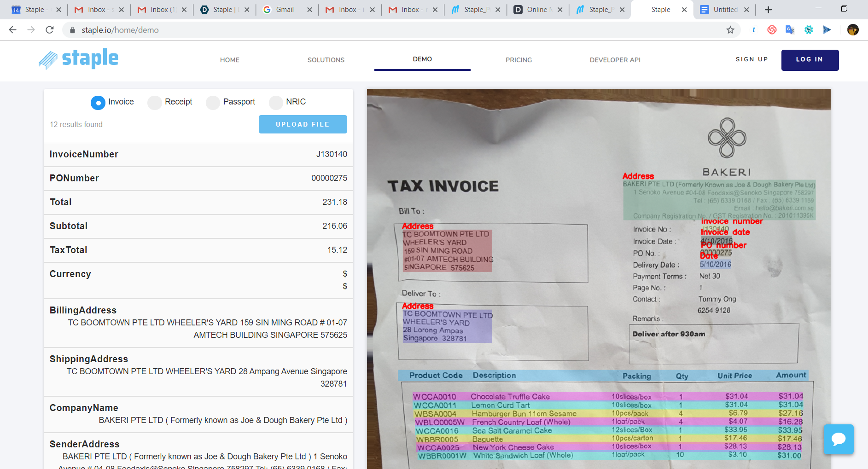Screen dimensions: 868x469
Task: Bookmark this page with the star icon
Action: tap(730, 30)
